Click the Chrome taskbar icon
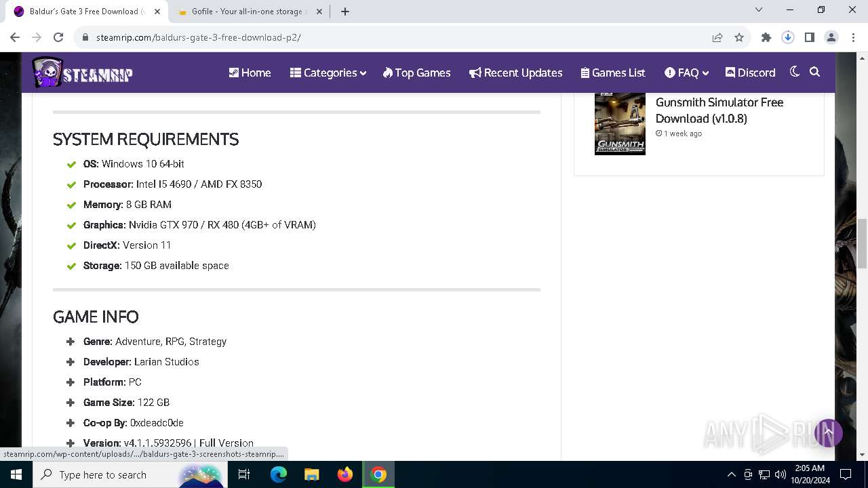 point(378,474)
